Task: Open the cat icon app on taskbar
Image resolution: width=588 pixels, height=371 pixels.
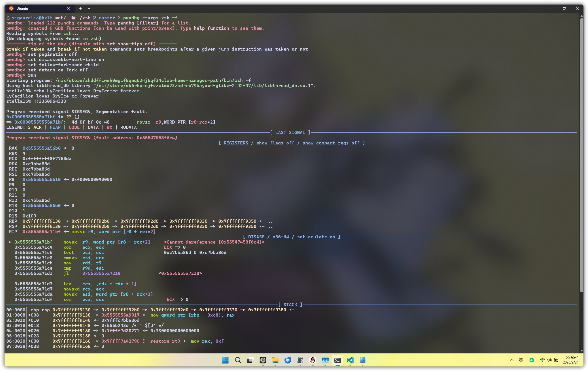Action: [x=300, y=360]
